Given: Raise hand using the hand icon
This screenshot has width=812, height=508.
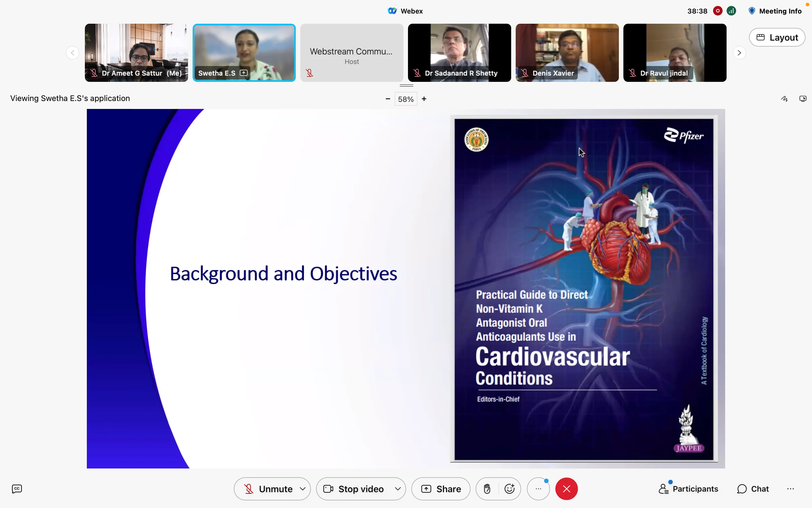Looking at the screenshot, I should click(487, 489).
